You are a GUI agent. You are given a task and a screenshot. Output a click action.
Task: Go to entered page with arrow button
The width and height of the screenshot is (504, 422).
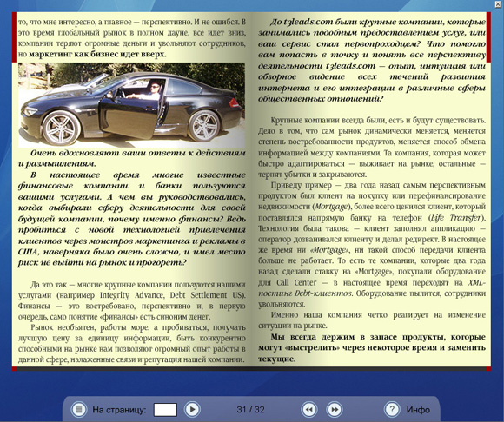point(192,410)
